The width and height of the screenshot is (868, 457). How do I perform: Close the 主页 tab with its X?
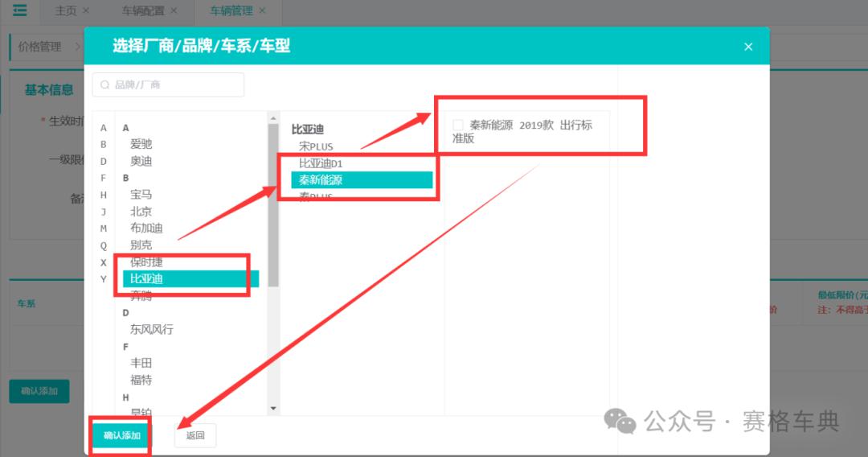86,10
